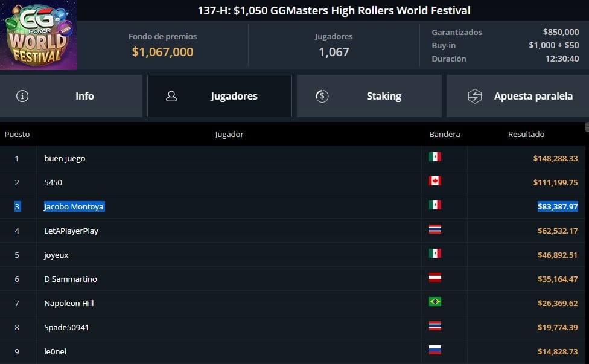Click the result $111,199.75

556,182
